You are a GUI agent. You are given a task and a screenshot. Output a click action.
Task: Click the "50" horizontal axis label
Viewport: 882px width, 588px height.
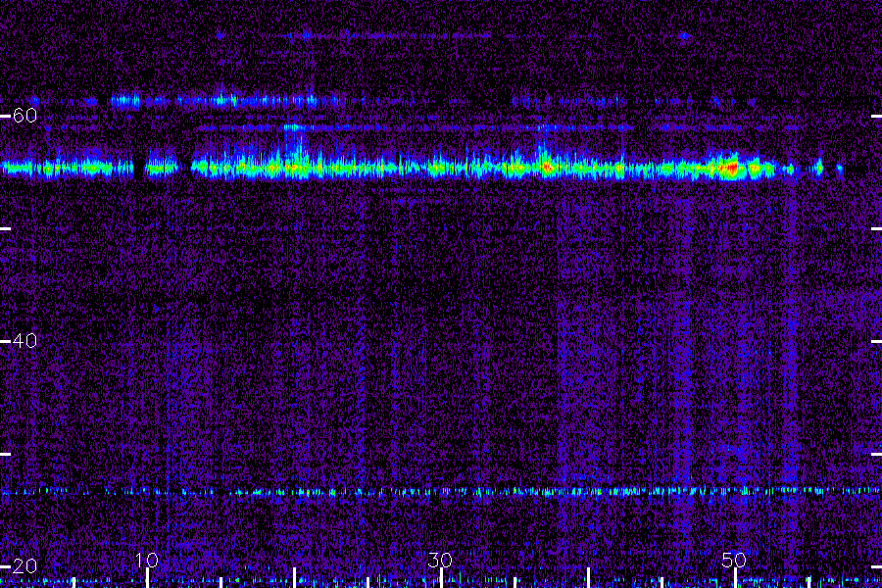(x=734, y=560)
